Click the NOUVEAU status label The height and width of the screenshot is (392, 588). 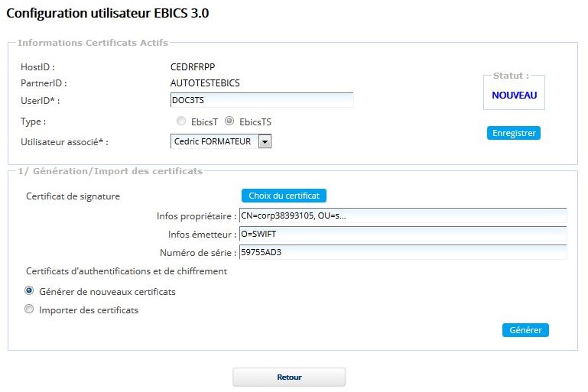pyautogui.click(x=514, y=96)
